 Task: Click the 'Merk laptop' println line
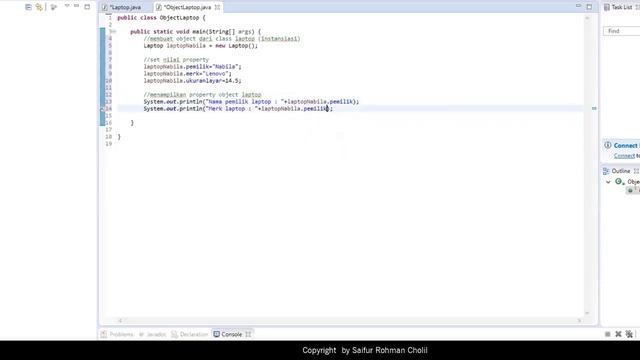238,109
